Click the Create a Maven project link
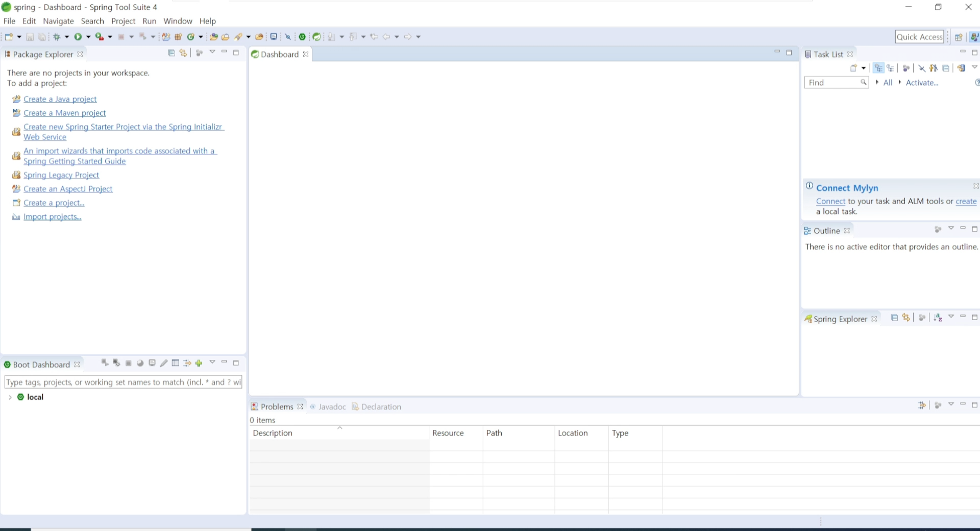The width and height of the screenshot is (980, 531). click(x=65, y=113)
